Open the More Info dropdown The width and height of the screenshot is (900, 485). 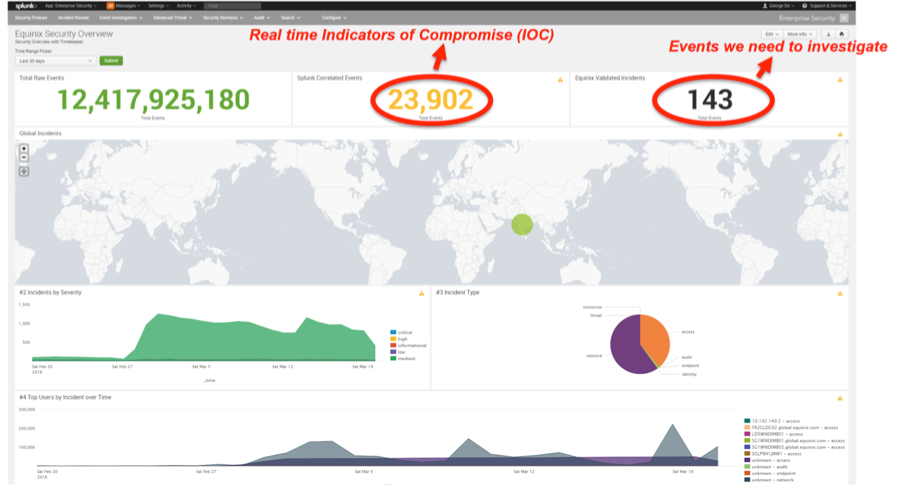click(800, 34)
